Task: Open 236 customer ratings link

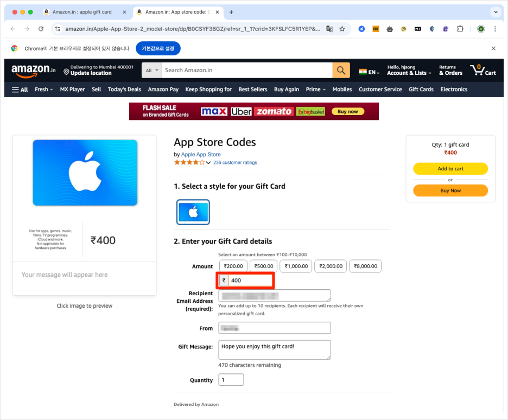Action: click(x=235, y=163)
